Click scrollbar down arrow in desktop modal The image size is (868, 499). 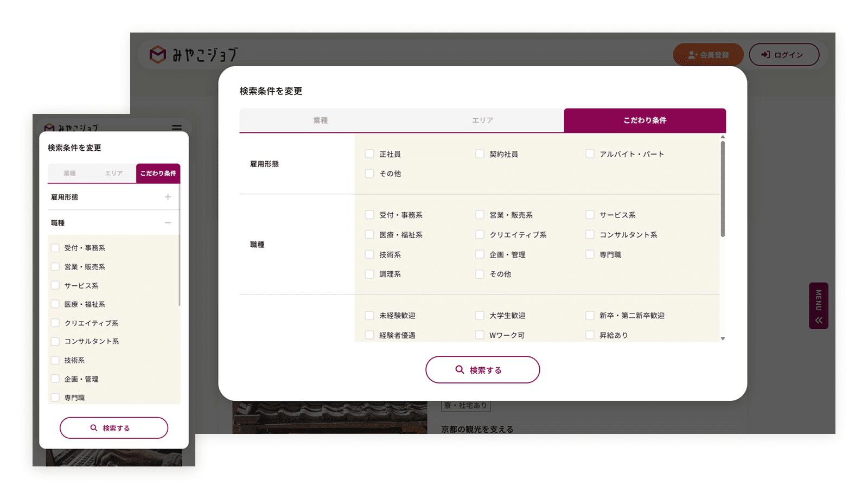[723, 338]
